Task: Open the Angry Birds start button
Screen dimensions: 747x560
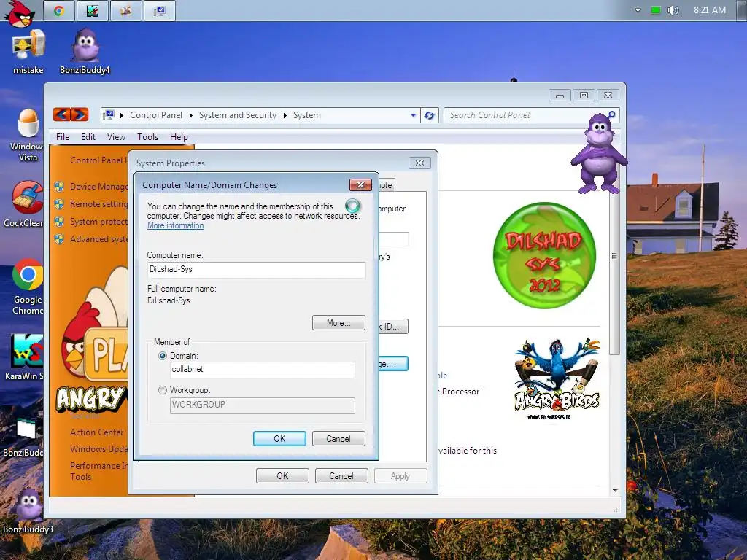Action: pos(20,13)
